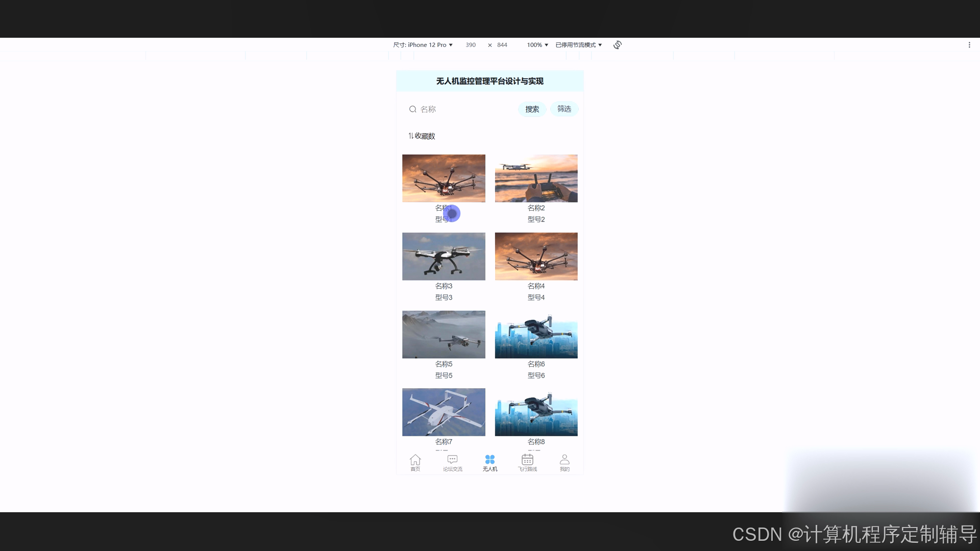Open the 名称7 fixed-wing aircraft thumbnail
Image resolution: width=980 pixels, height=551 pixels.
click(444, 412)
